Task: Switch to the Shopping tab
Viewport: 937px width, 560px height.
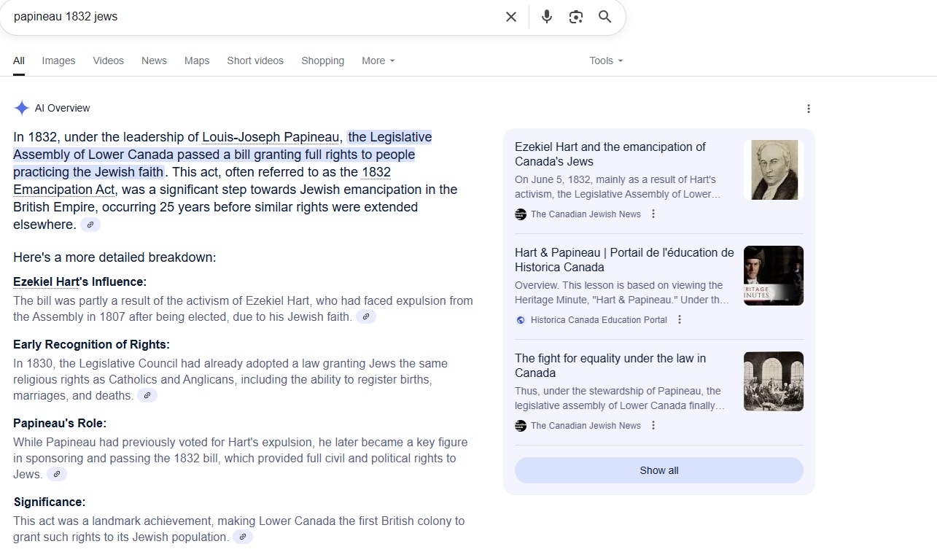Action: coord(323,61)
